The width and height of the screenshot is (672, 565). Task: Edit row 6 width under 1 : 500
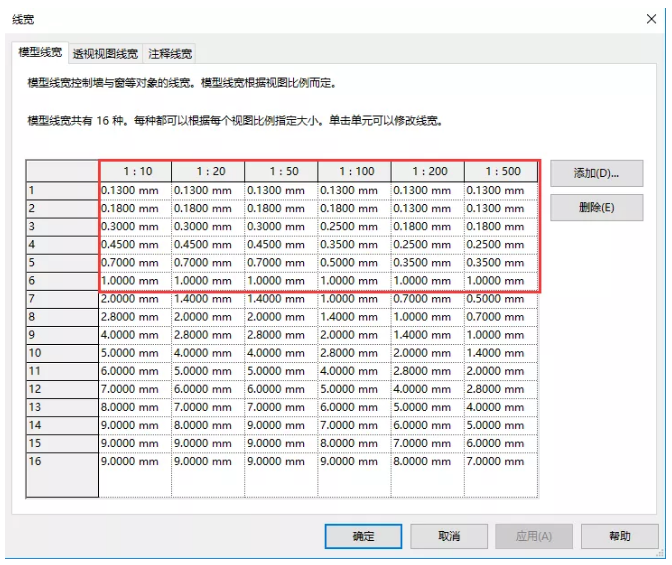pyautogui.click(x=501, y=281)
